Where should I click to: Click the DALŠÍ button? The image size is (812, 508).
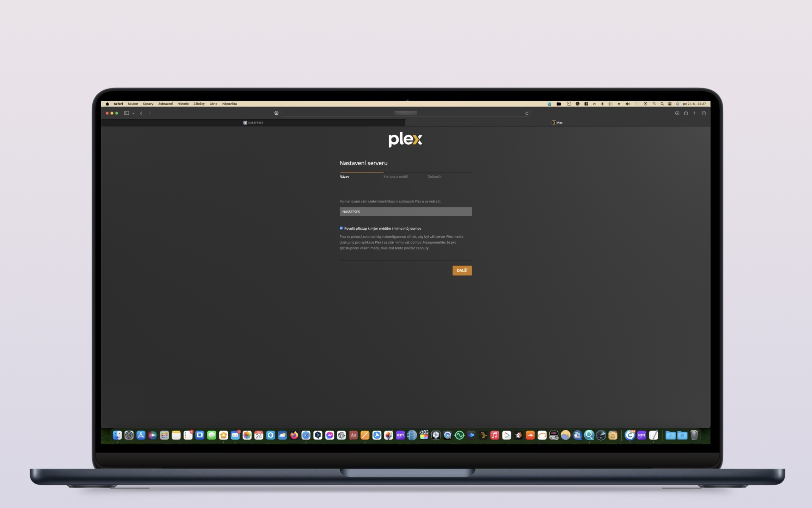coord(462,271)
